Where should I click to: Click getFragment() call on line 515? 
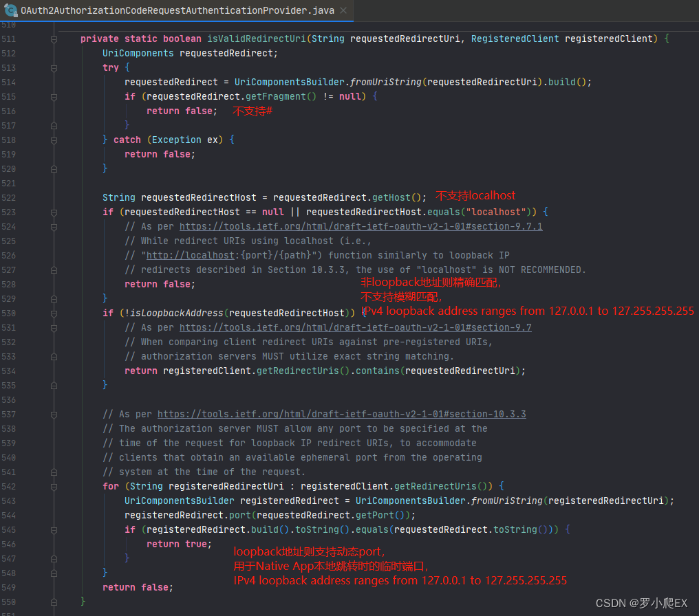pyautogui.click(x=280, y=96)
